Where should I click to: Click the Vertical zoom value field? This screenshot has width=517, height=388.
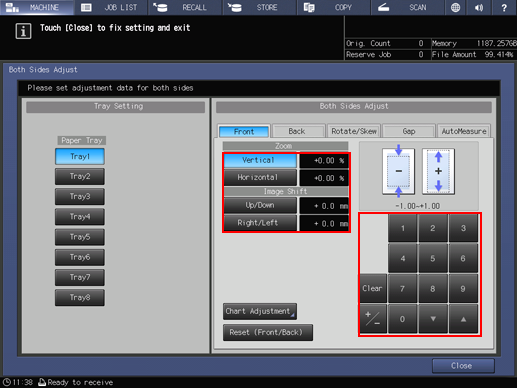[x=324, y=161]
